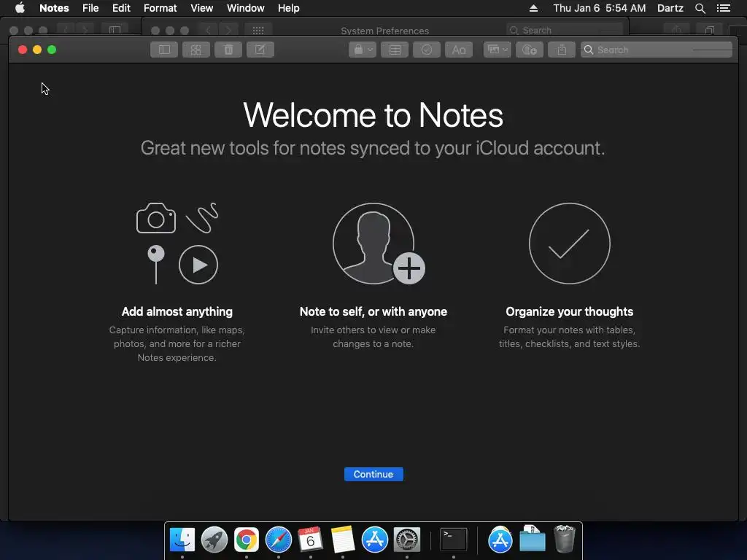The width and height of the screenshot is (747, 560).
Task: Open Spotlight search magnifier
Action: coord(700,8)
